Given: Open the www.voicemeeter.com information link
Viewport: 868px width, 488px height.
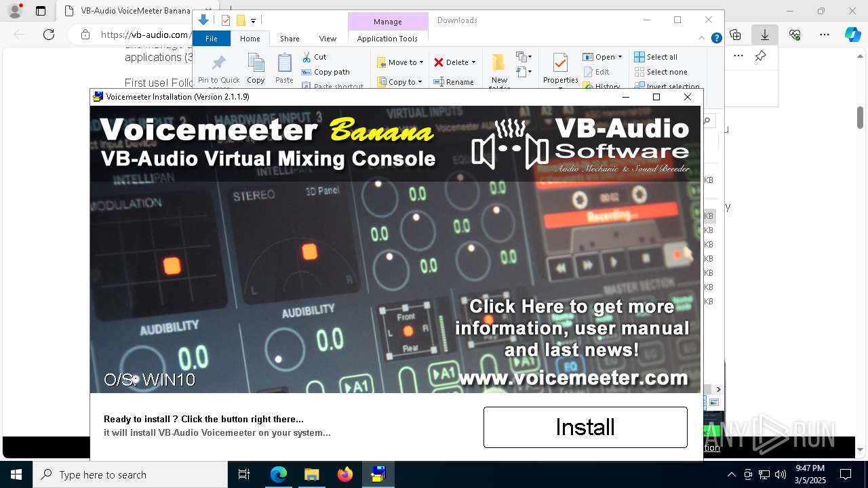Looking at the screenshot, I should coord(573,377).
